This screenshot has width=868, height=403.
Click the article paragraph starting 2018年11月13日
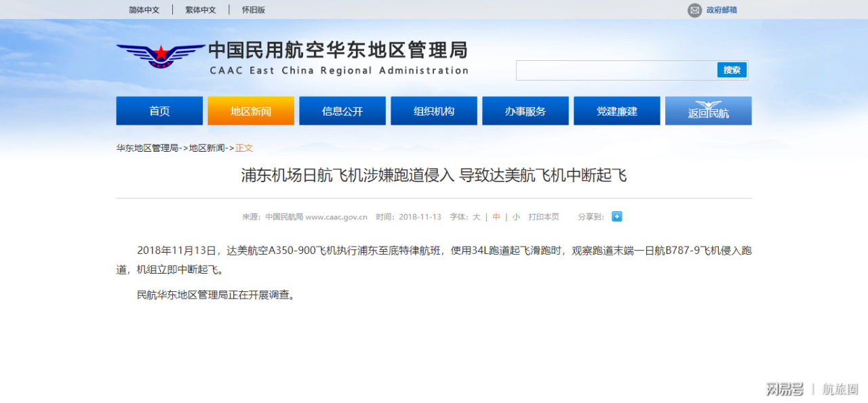(x=434, y=259)
